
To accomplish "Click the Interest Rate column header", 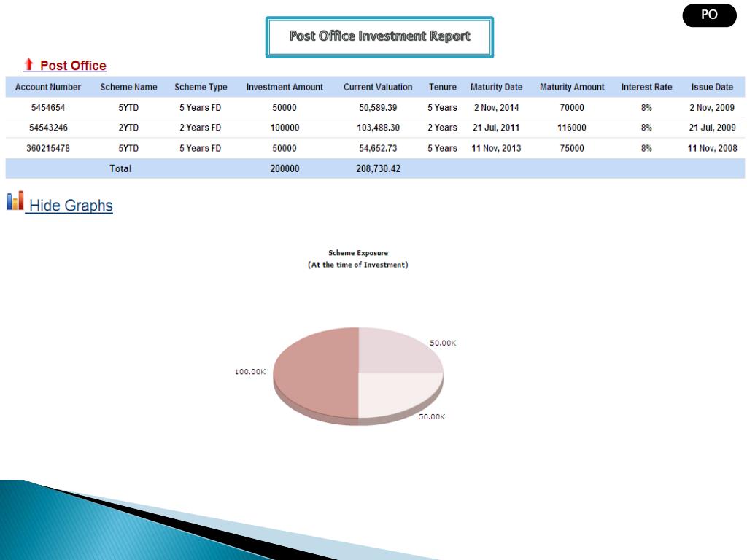I will (646, 87).
